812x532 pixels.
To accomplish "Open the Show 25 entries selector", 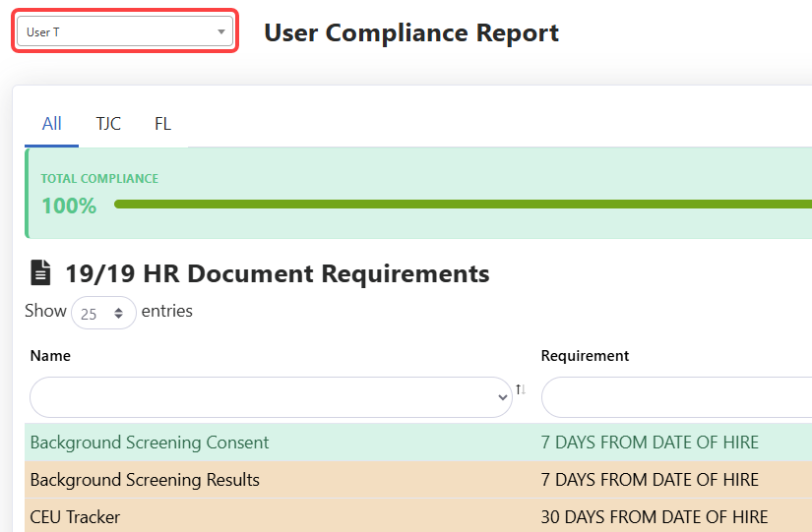I will pyautogui.click(x=103, y=313).
